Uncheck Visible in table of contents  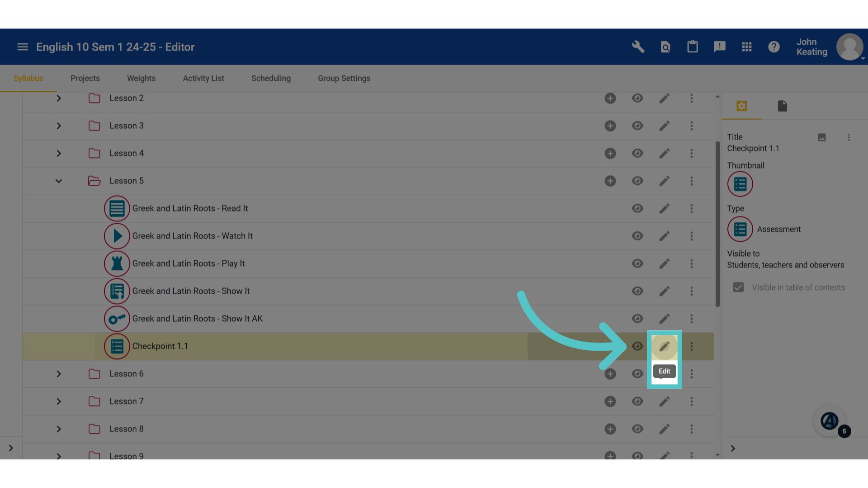click(x=738, y=287)
